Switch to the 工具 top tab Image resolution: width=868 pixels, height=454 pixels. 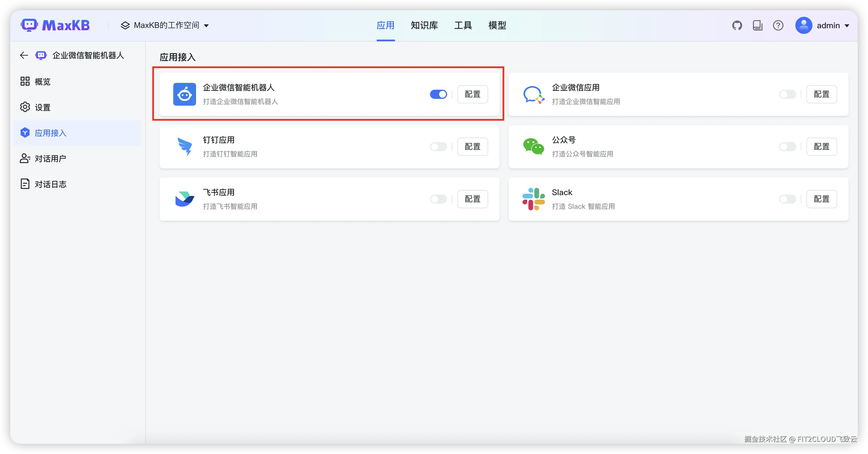[463, 25]
